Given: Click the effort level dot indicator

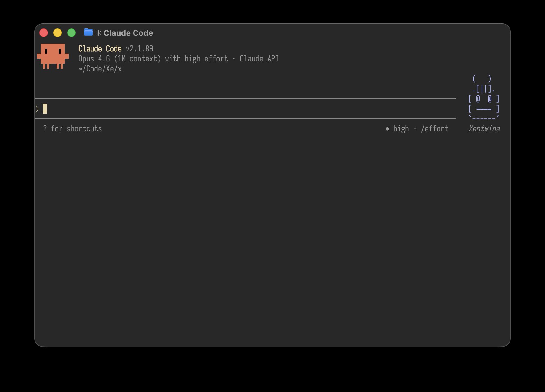Looking at the screenshot, I should click(x=387, y=129).
